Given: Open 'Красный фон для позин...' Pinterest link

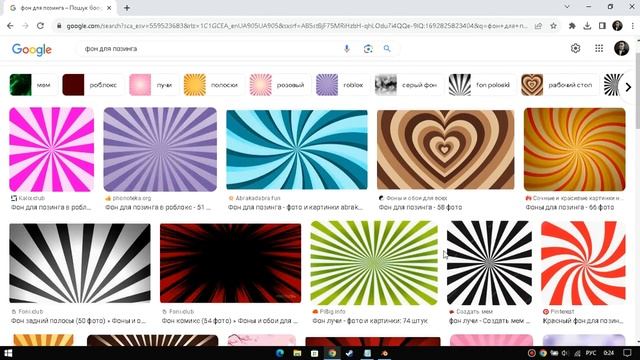Looking at the screenshot, I should (x=582, y=321).
